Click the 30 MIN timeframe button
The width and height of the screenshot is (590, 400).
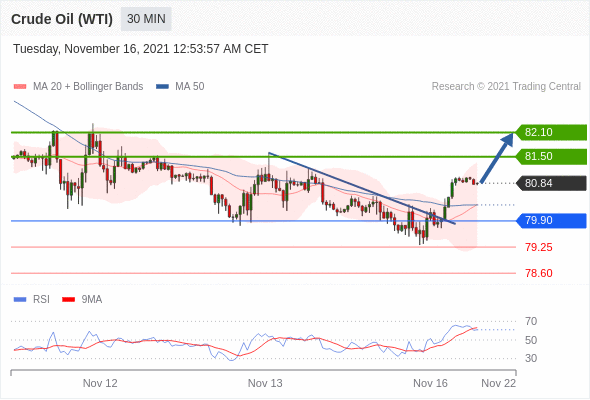pyautogui.click(x=146, y=19)
